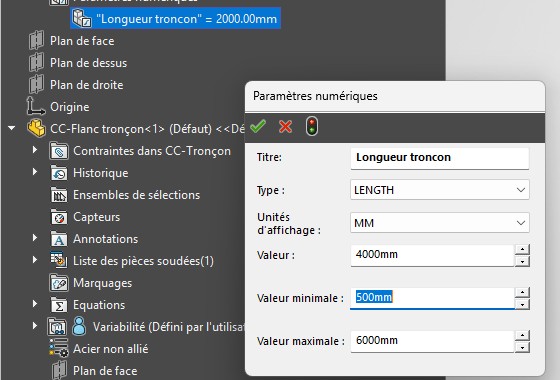Click the Marquages folder icon

[59, 283]
